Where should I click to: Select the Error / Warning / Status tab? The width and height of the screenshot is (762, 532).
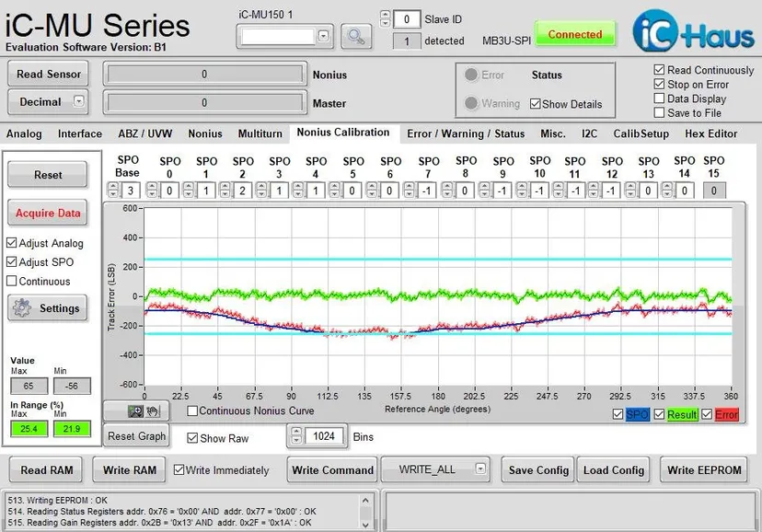pos(466,133)
